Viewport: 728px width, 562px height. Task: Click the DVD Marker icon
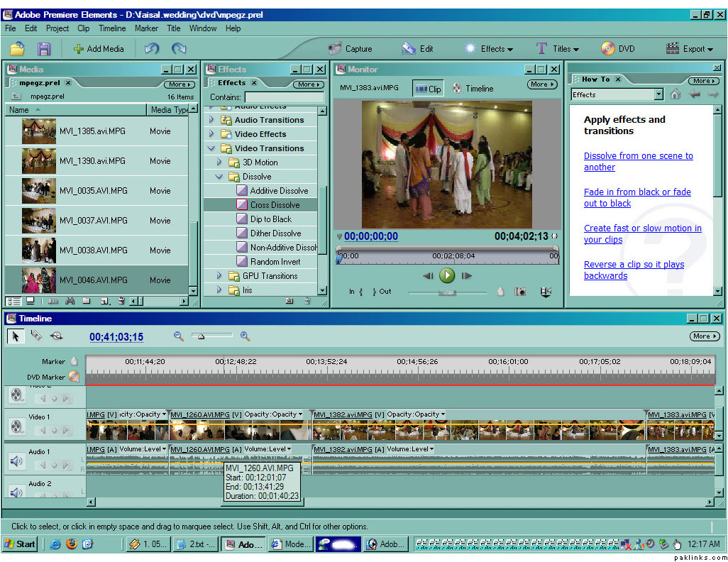pyautogui.click(x=73, y=377)
